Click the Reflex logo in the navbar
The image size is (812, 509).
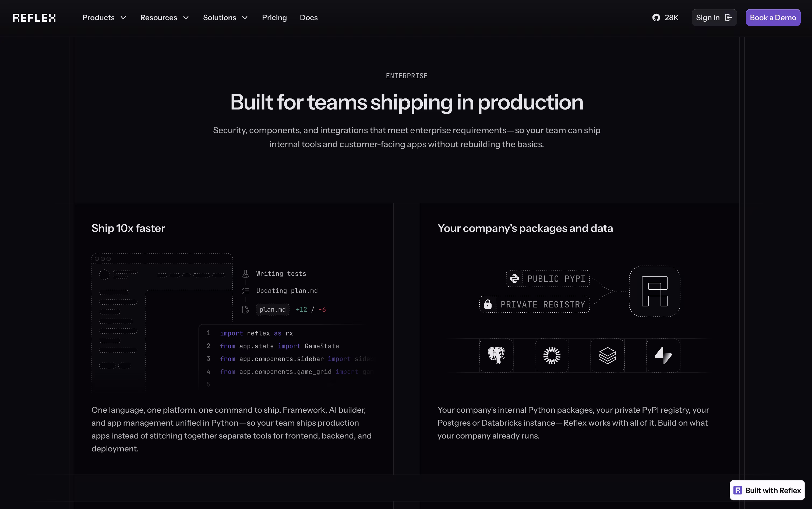(34, 17)
